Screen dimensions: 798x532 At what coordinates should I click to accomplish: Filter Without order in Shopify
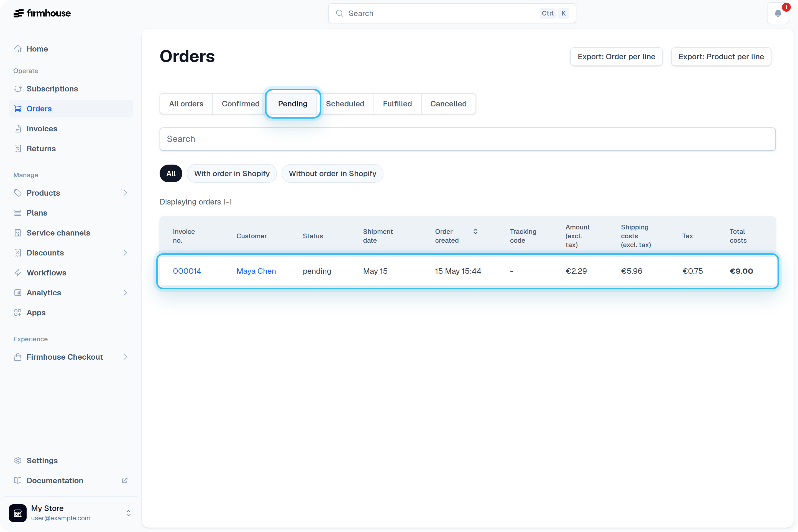(x=332, y=173)
